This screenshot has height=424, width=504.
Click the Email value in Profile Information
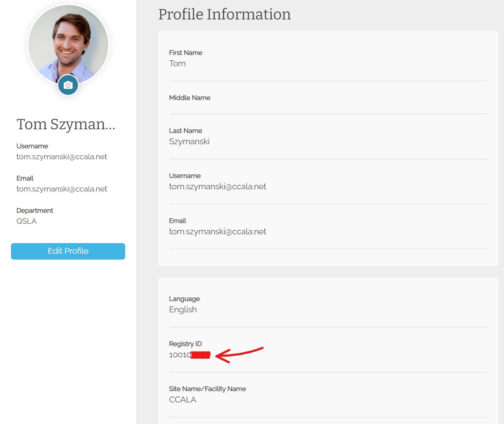[x=217, y=232]
